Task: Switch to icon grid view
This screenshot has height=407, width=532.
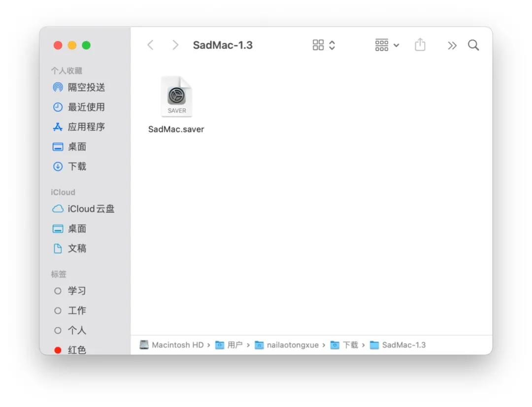Action: click(318, 45)
